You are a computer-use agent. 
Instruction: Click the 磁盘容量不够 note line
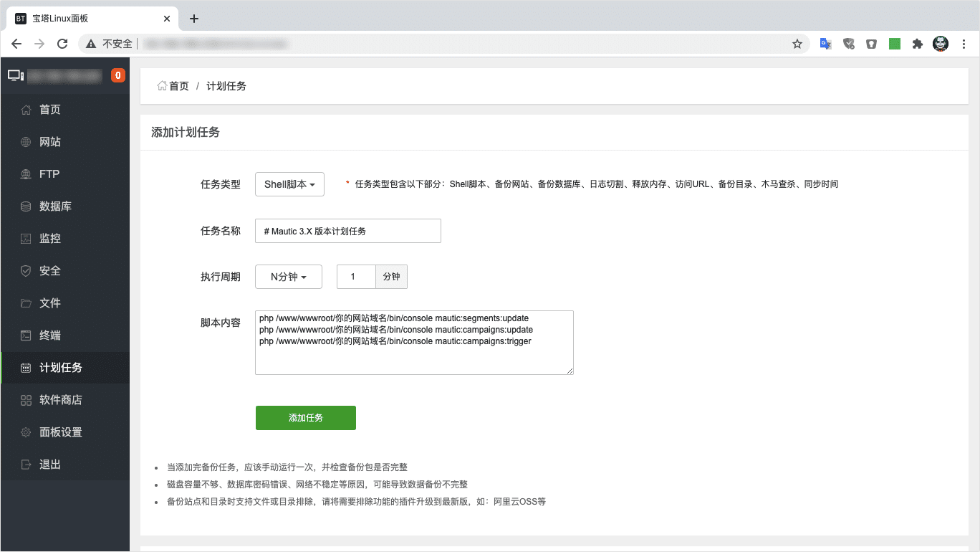317,485
